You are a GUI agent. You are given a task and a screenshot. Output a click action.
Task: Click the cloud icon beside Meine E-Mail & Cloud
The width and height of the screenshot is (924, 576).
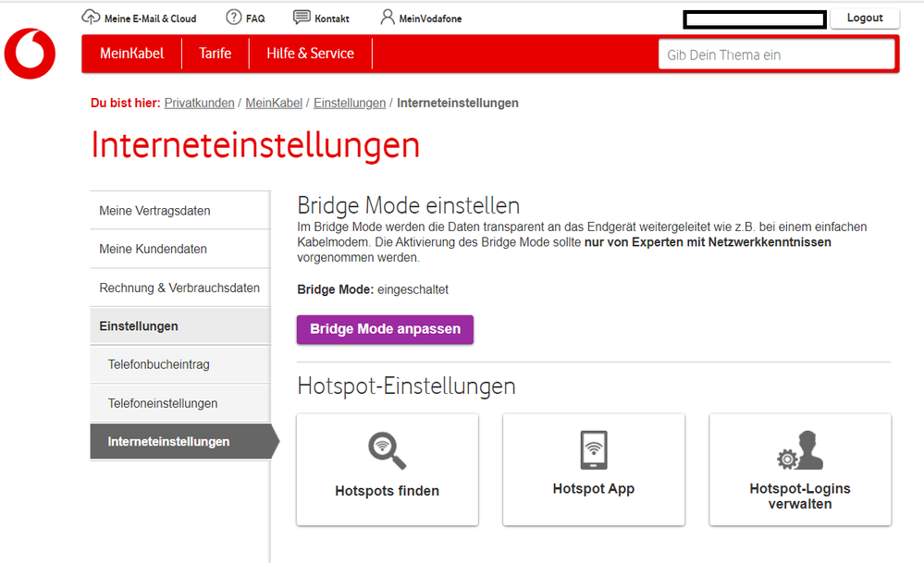[x=91, y=17]
